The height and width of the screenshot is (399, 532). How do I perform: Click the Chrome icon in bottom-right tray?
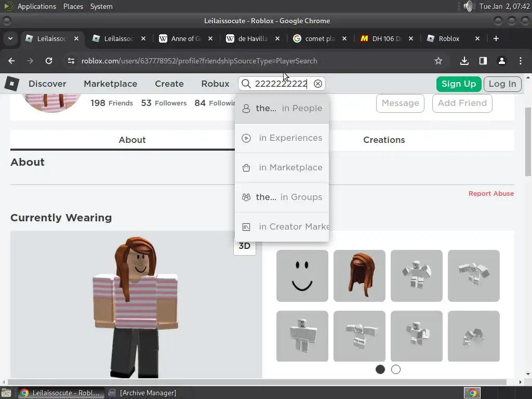(x=472, y=393)
